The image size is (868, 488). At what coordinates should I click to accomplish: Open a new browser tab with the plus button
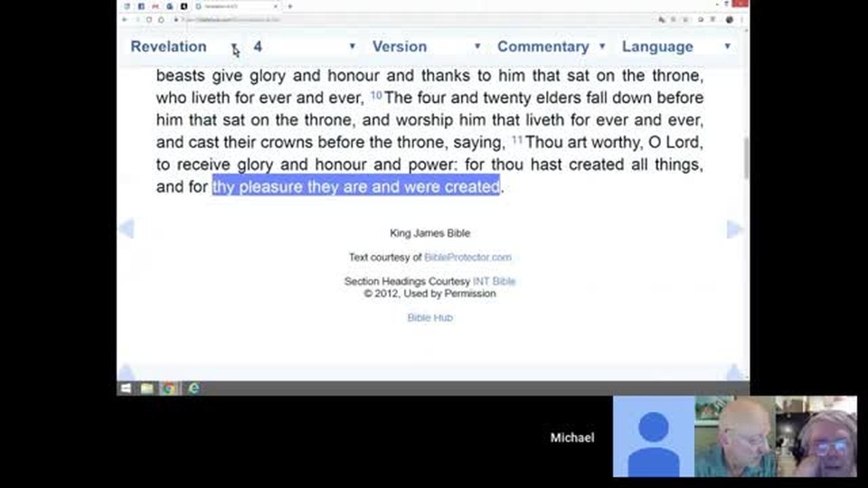[x=290, y=6]
